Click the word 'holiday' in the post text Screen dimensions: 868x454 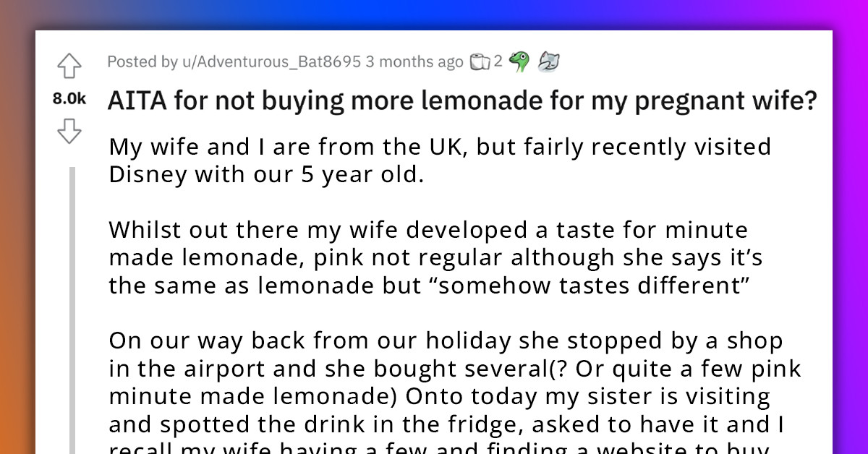point(470,340)
